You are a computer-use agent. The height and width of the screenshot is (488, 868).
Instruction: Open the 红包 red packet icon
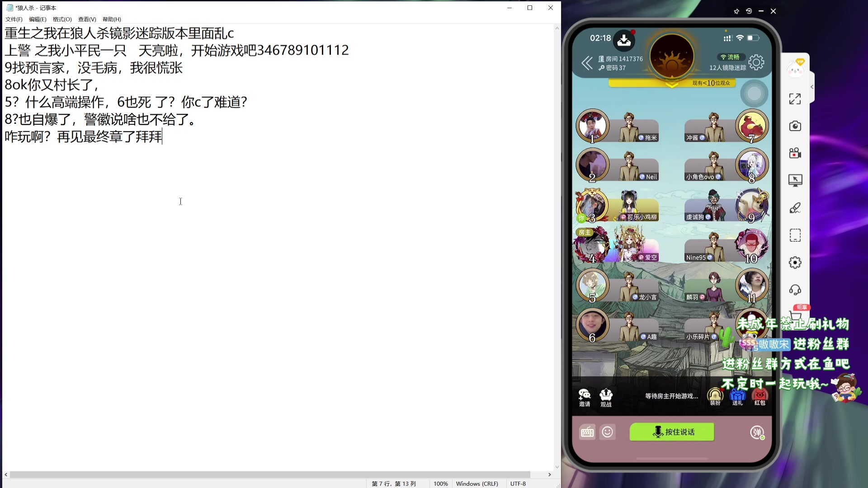[759, 397]
